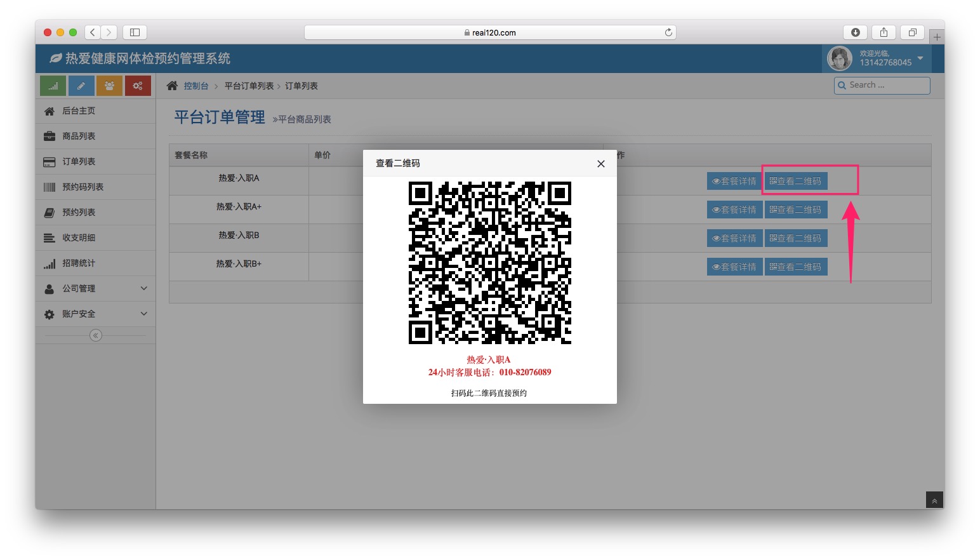This screenshot has height=560, width=980.
Task: Close the 查看二维码 dialog
Action: [600, 164]
